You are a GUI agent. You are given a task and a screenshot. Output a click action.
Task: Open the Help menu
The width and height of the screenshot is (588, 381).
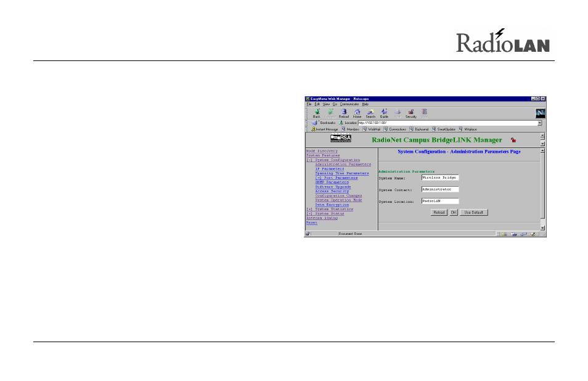click(365, 104)
